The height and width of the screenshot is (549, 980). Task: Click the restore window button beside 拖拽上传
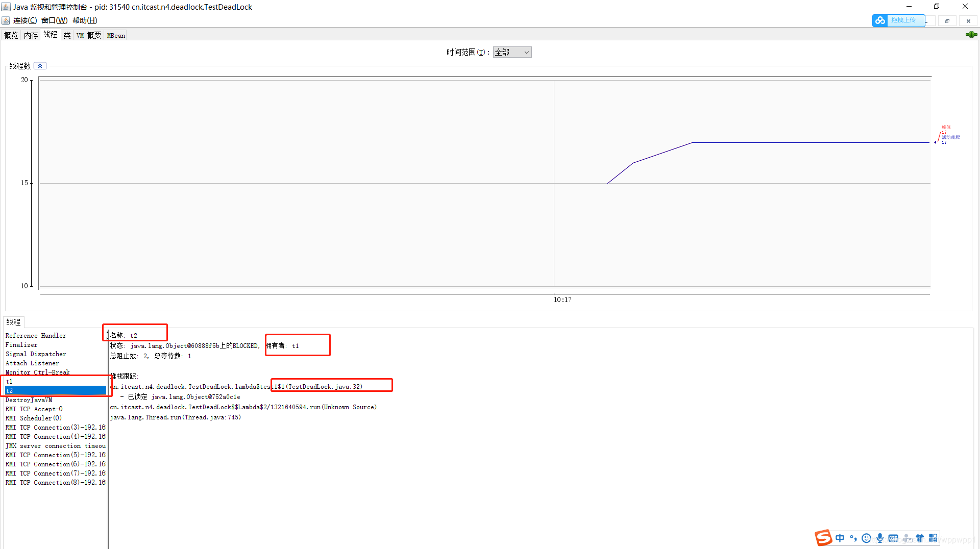click(x=947, y=20)
